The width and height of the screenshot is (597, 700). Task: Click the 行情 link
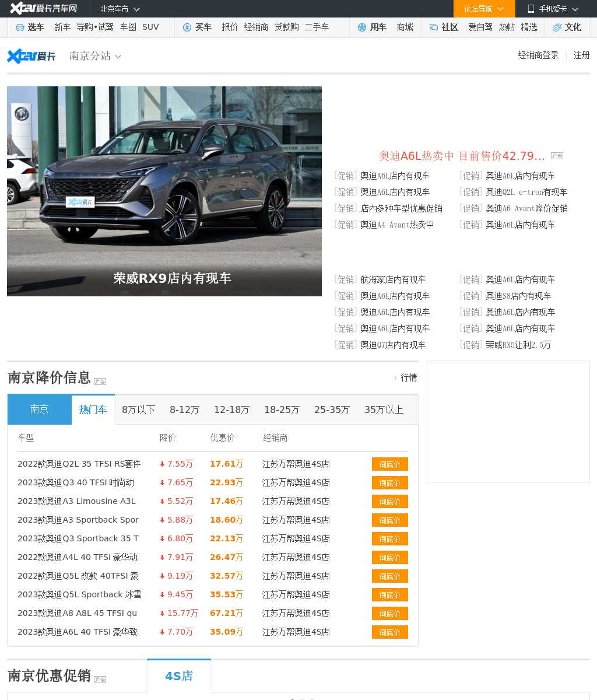[x=409, y=377]
